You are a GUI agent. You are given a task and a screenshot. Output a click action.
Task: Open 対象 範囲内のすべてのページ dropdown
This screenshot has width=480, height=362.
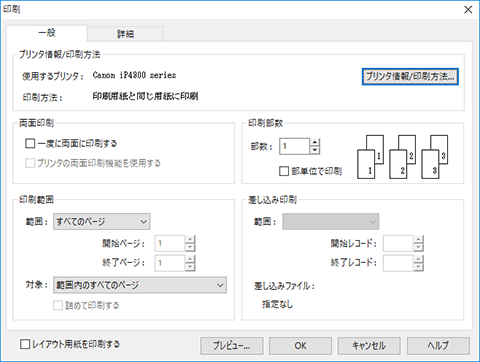pyautogui.click(x=140, y=285)
